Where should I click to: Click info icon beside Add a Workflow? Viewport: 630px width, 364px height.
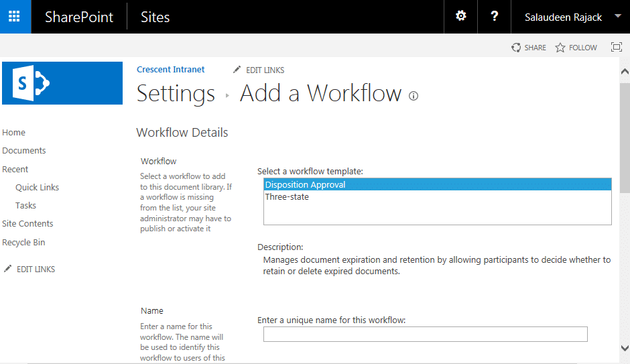[x=414, y=96]
